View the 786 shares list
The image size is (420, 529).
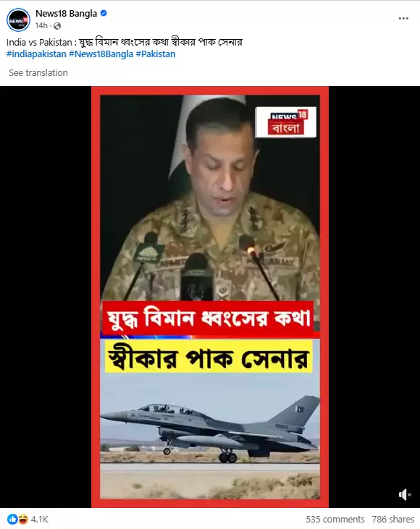tap(393, 519)
